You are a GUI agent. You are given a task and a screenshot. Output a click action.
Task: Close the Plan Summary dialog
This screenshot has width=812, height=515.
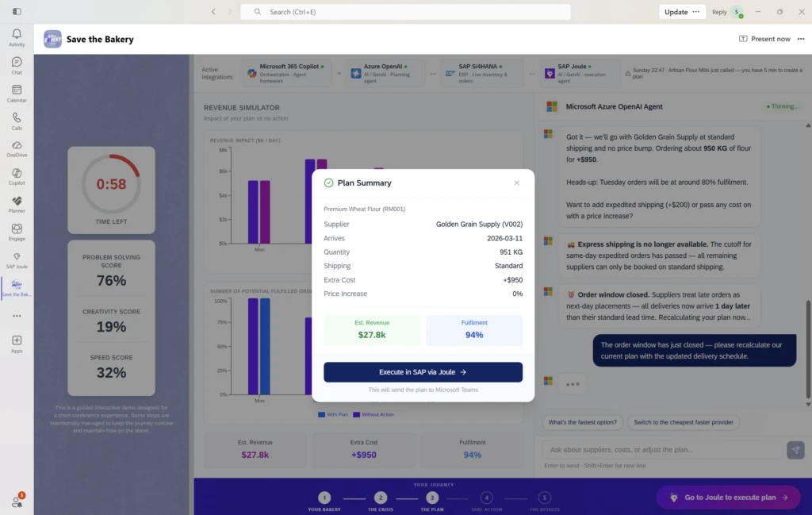516,183
